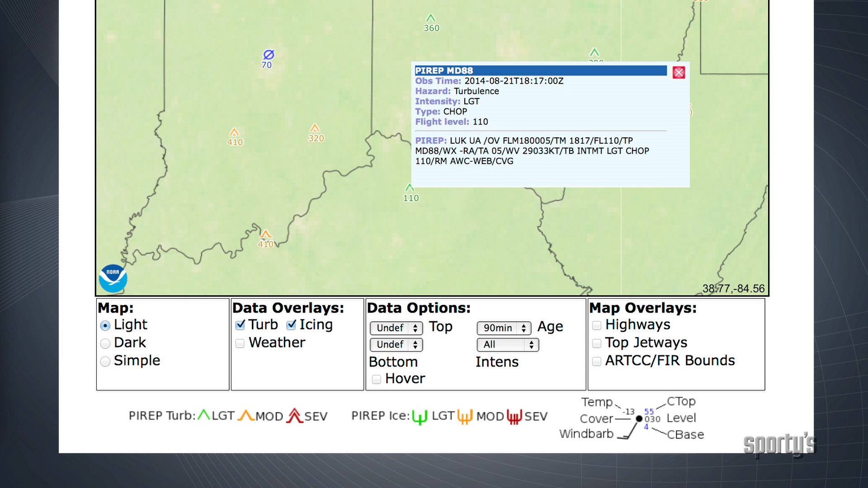Screen dimensions: 868x488
Task: Enable the Weather data overlay
Action: click(240, 343)
